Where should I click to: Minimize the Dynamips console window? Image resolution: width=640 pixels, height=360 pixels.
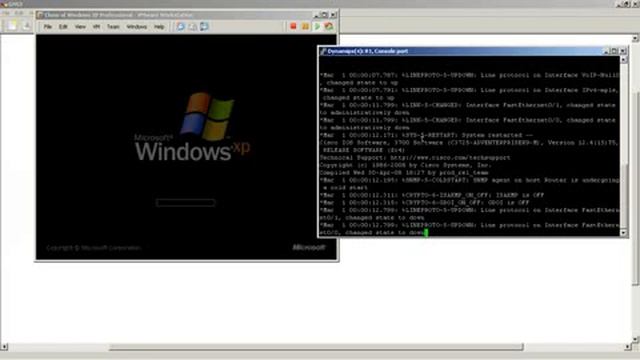pos(607,51)
